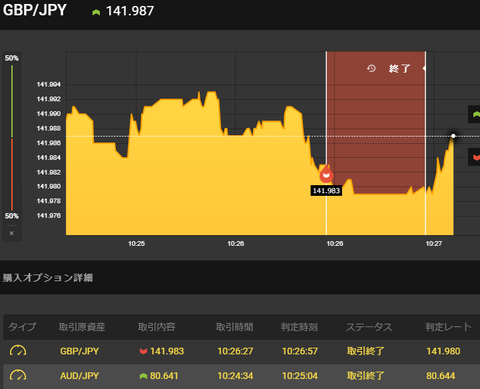This screenshot has height=389, width=480.
Task: Click the bottom 50% label of sentiment bar
Action: point(12,216)
